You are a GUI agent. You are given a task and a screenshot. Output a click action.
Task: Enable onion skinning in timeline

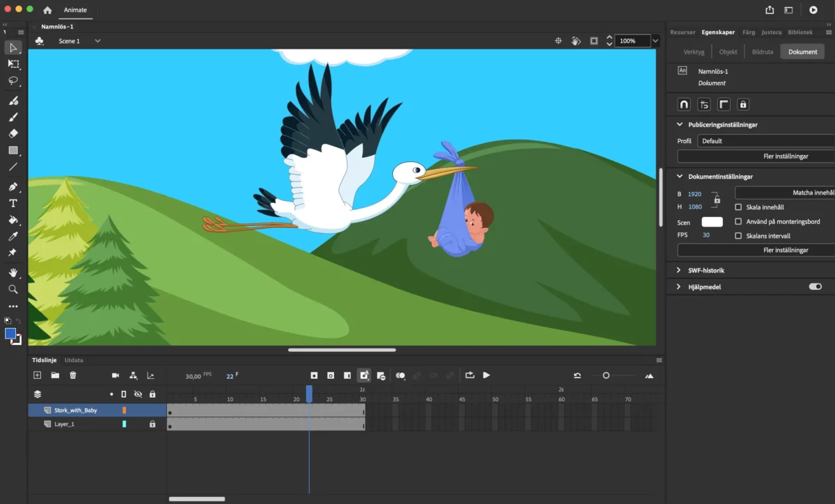pyautogui.click(x=400, y=375)
